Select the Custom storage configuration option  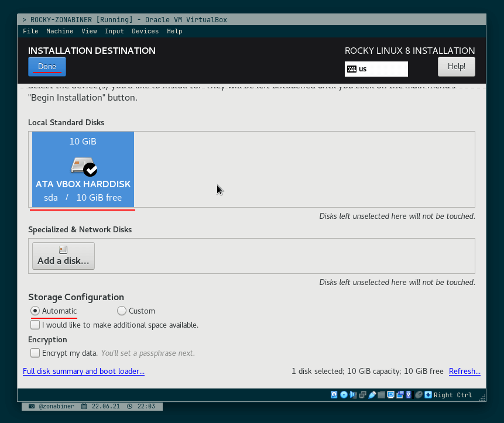click(122, 311)
